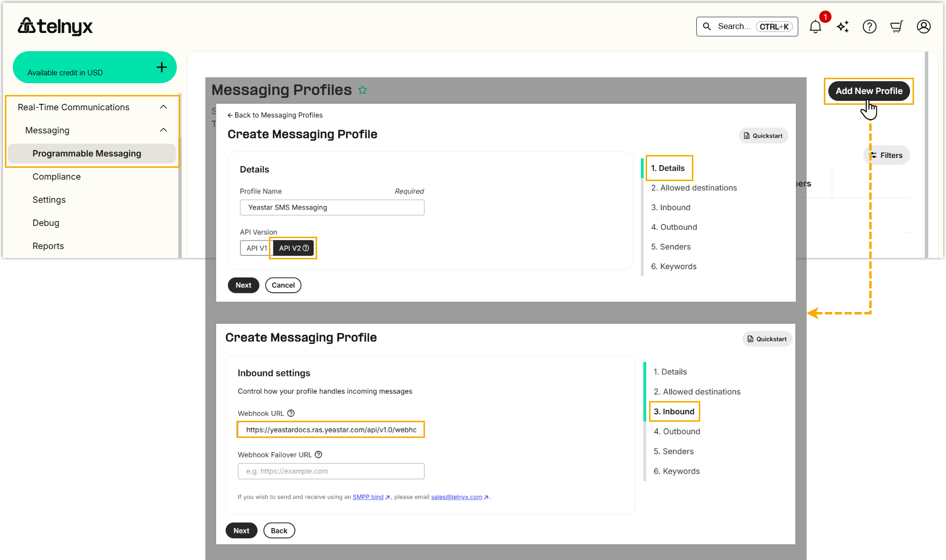Click the plus icon to add credit
946x560 pixels.
162,67
